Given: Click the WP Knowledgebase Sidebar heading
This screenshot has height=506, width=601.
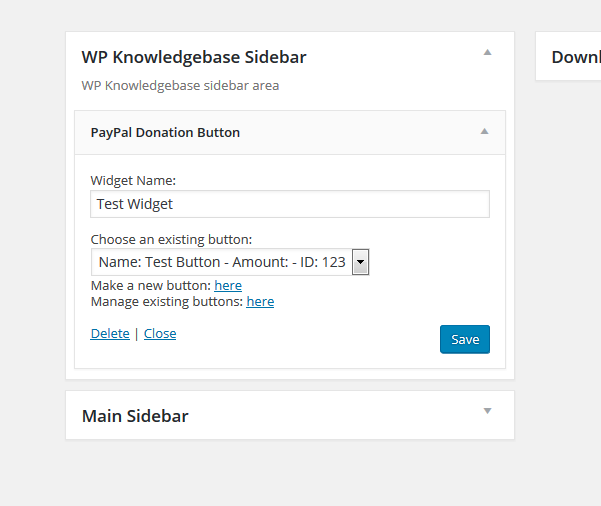Looking at the screenshot, I should point(194,57).
